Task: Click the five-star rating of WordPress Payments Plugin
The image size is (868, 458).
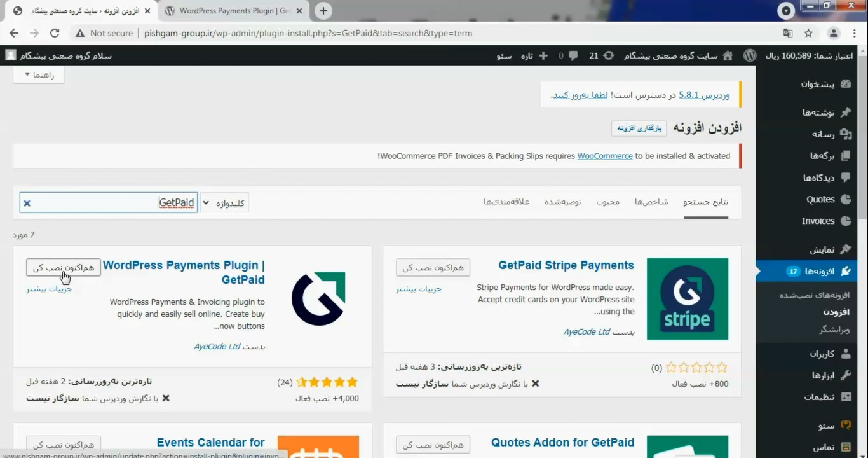Action: (x=327, y=382)
